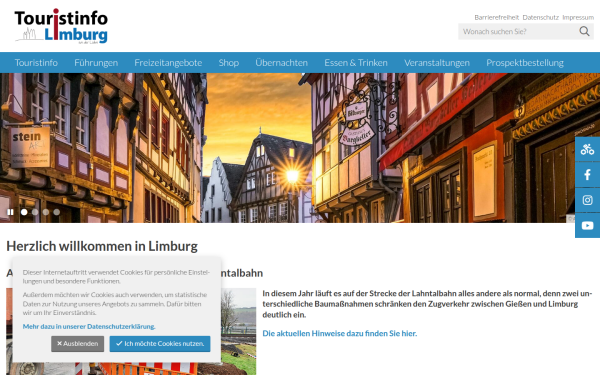Select the fourth slideshow dot
Viewport: 600px width, 375px height.
point(57,212)
